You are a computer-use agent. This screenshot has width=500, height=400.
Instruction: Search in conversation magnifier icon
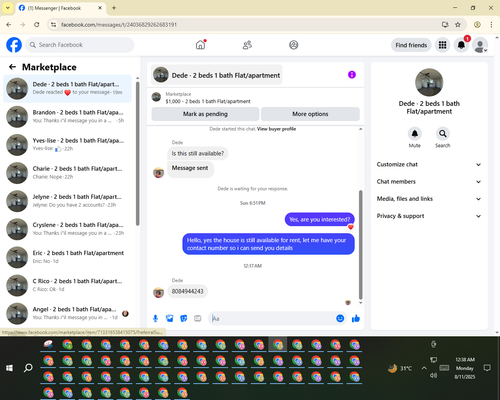(x=443, y=134)
